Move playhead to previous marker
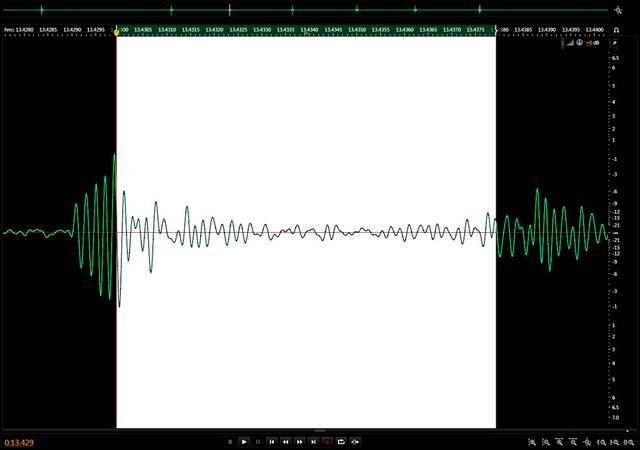This screenshot has height=450, width=640. tap(271, 442)
